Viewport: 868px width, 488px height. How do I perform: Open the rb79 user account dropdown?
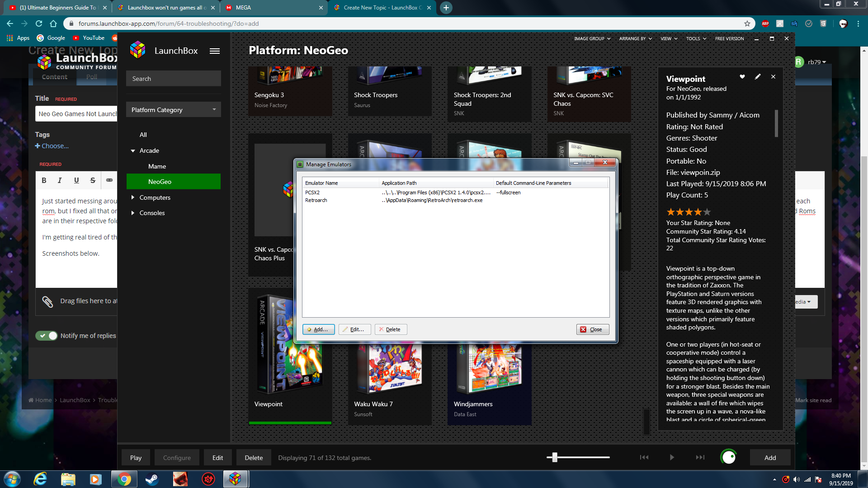pos(817,62)
